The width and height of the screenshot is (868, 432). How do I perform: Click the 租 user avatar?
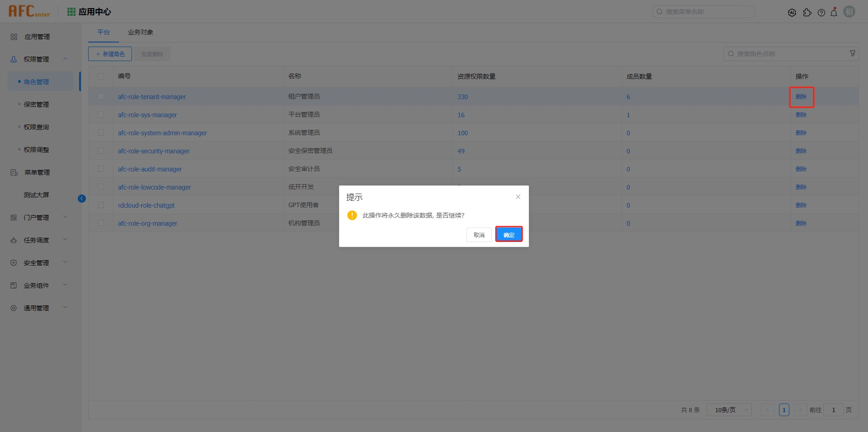pos(849,11)
